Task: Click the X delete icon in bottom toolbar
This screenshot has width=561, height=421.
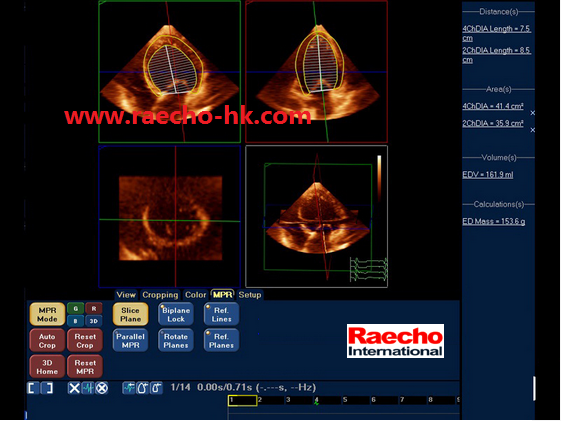Action: pyautogui.click(x=74, y=388)
